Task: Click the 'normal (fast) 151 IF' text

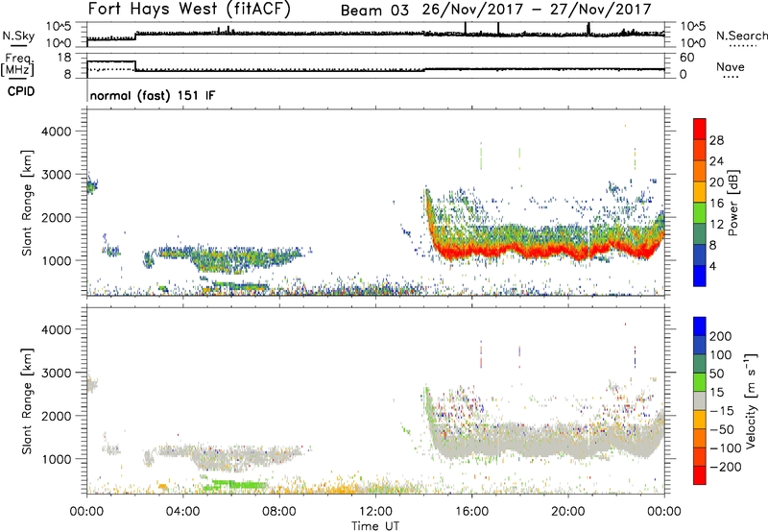Action: (153, 95)
